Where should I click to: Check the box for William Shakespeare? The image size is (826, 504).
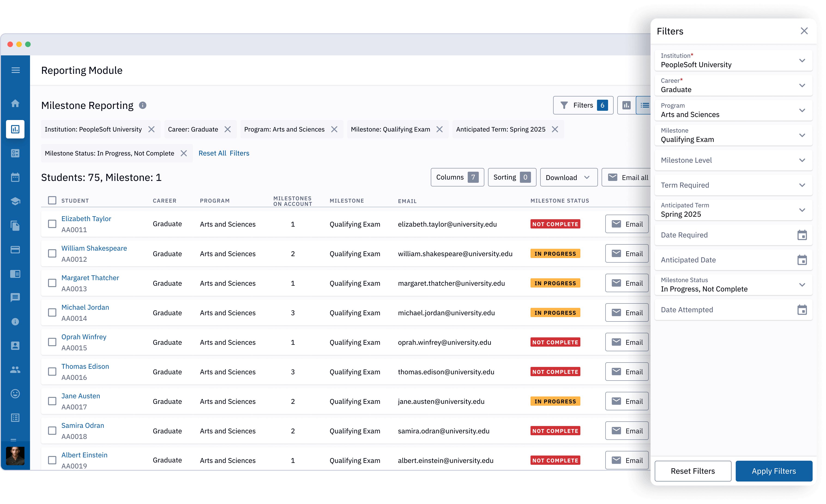click(x=52, y=253)
